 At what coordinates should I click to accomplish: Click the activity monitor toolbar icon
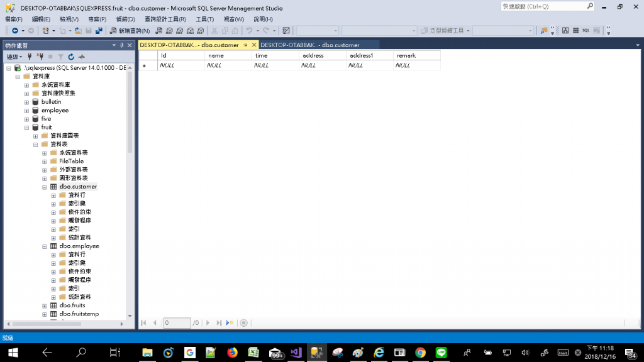coord(286,31)
